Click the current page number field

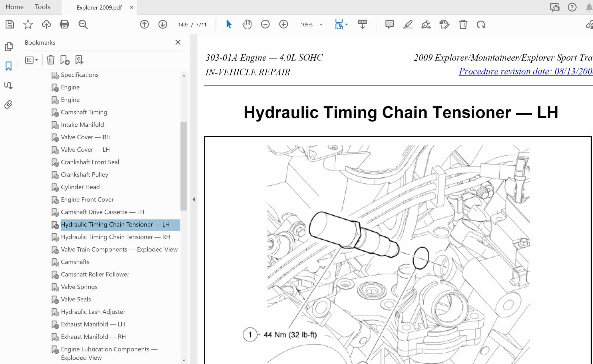click(183, 25)
